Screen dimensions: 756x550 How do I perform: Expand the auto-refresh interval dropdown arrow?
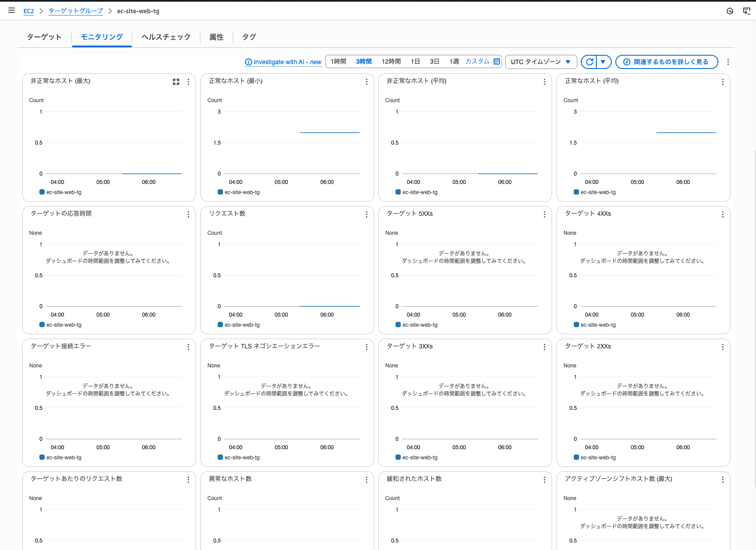pyautogui.click(x=603, y=62)
